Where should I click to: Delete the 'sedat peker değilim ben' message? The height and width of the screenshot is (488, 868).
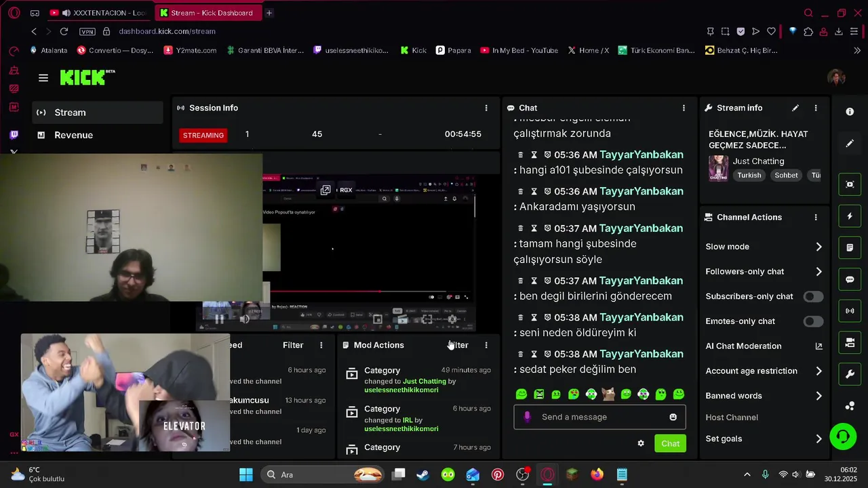coord(520,354)
